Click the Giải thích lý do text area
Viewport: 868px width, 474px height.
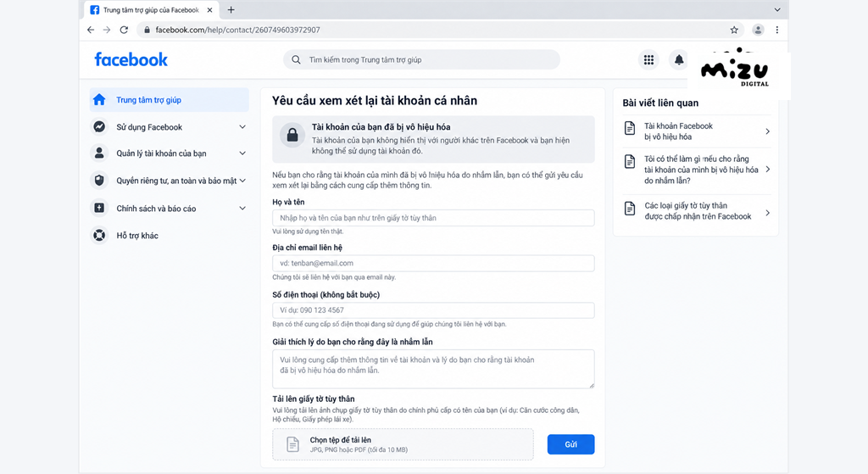[433, 369]
